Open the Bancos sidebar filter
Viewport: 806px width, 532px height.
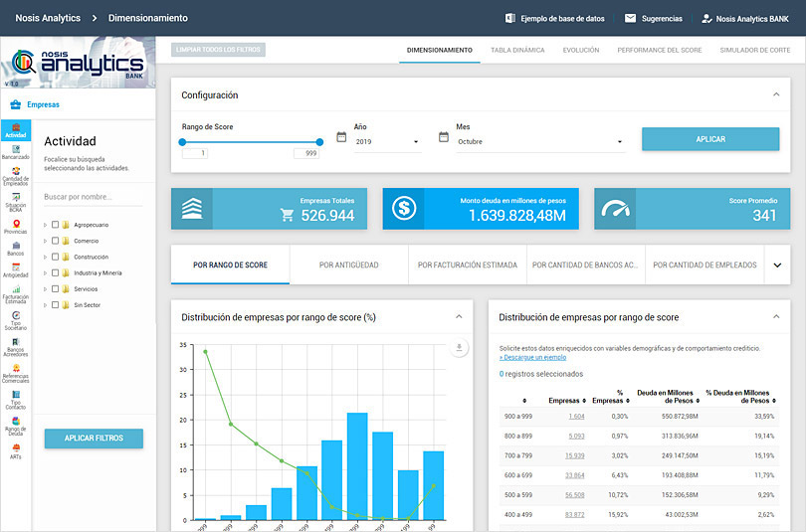coord(15,249)
